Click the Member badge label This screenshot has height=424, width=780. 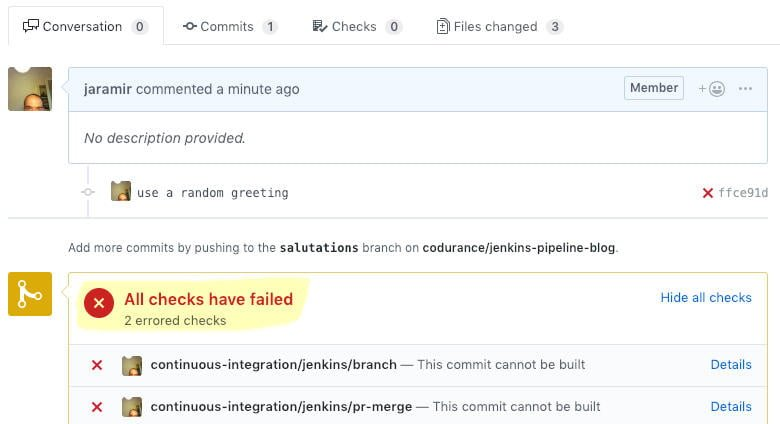[x=654, y=88]
